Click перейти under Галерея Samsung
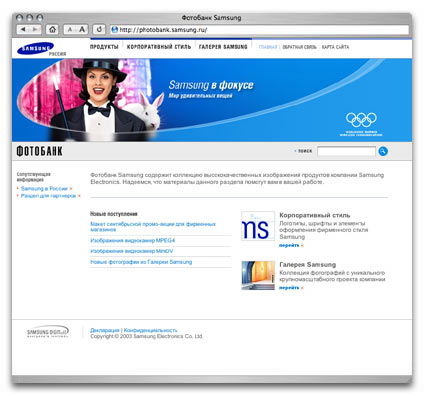The height and width of the screenshot is (396, 425). pos(289,288)
